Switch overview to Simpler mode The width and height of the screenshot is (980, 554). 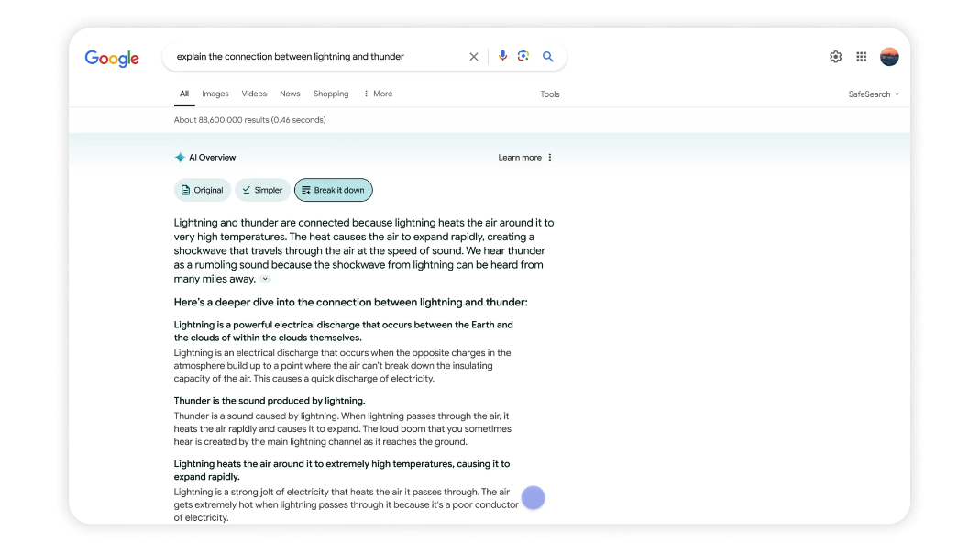[262, 190]
